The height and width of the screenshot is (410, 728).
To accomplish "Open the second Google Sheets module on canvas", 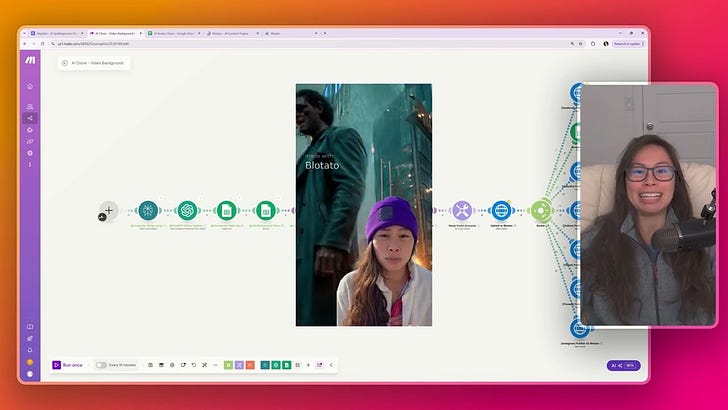I will (266, 210).
